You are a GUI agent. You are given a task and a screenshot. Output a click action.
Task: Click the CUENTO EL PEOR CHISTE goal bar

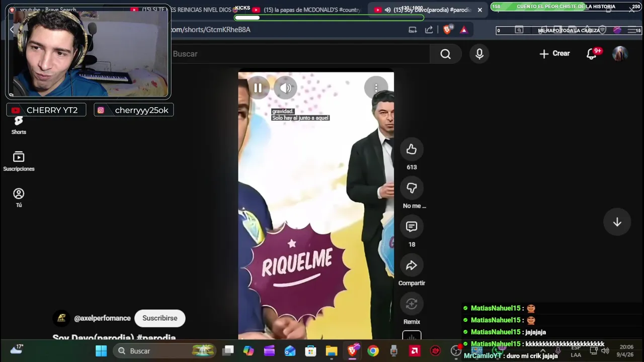pyautogui.click(x=566, y=7)
